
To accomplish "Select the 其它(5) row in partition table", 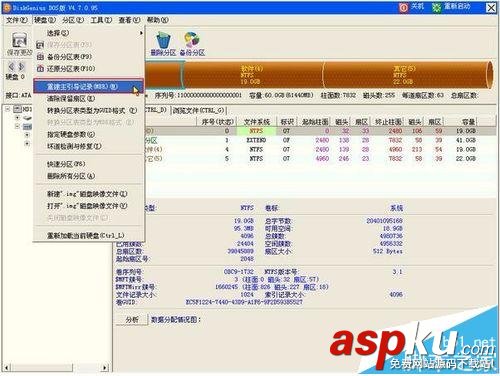I will (320, 158).
